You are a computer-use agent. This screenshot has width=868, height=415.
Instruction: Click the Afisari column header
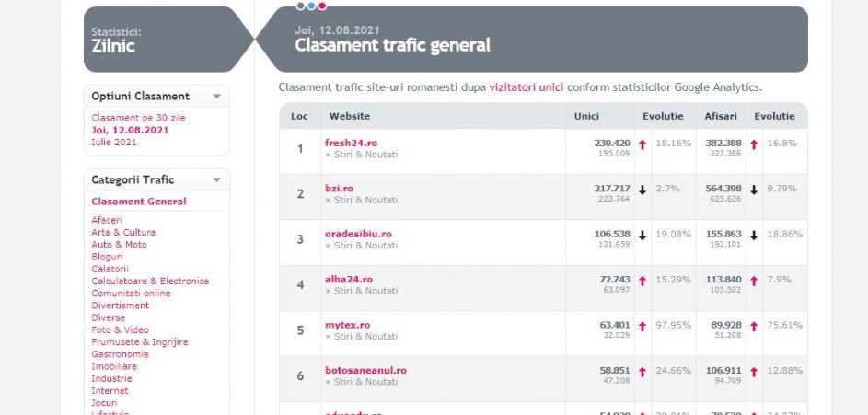click(721, 116)
